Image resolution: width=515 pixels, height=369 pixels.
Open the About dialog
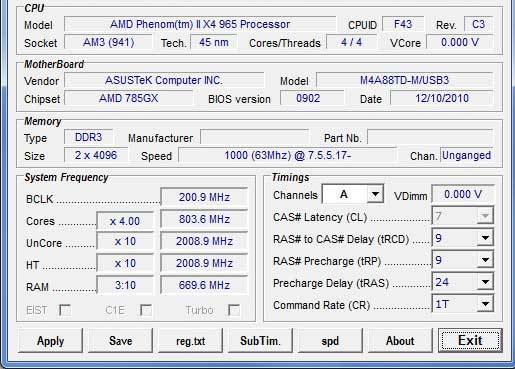[x=400, y=341]
